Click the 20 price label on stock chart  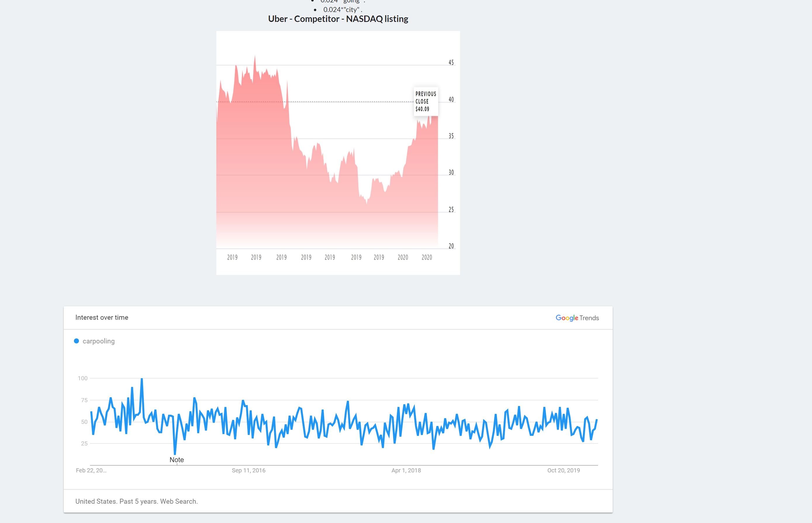(x=451, y=246)
